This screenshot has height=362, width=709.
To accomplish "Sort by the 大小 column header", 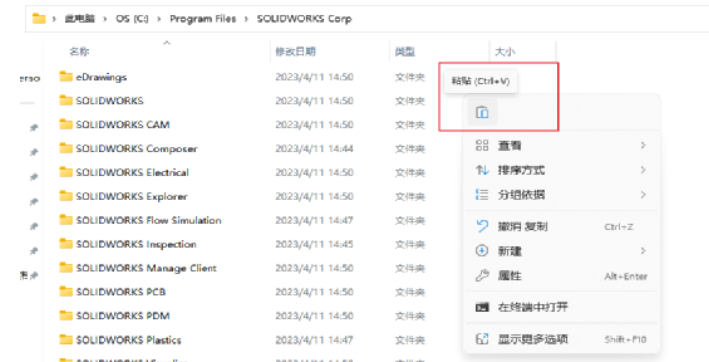I will click(x=505, y=52).
